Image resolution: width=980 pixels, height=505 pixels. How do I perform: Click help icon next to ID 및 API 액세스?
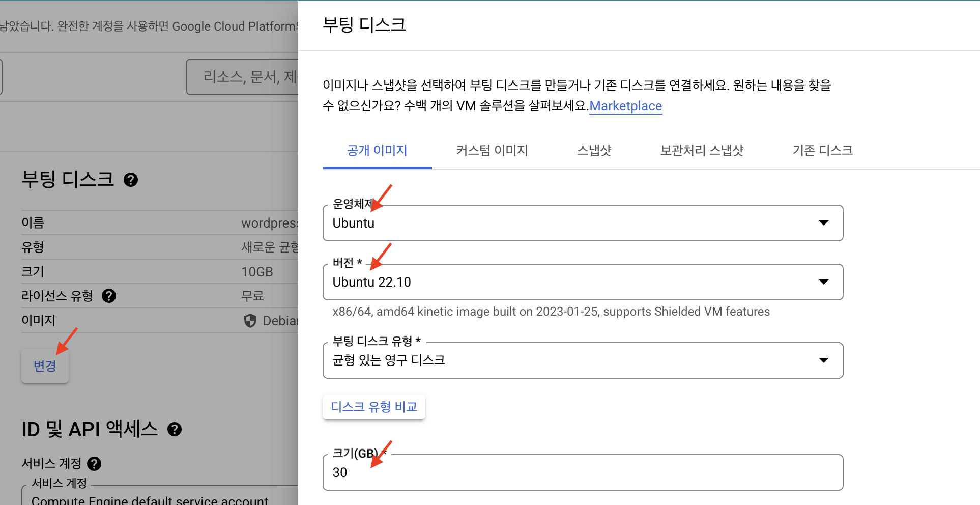point(175,429)
